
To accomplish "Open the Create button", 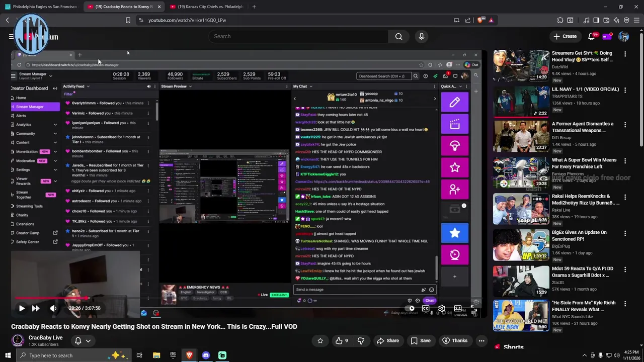I will (x=565, y=36).
